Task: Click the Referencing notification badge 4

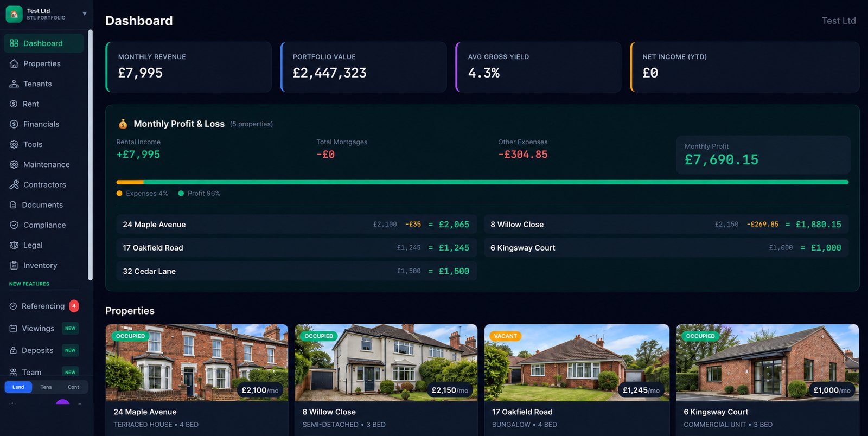Action: click(74, 306)
